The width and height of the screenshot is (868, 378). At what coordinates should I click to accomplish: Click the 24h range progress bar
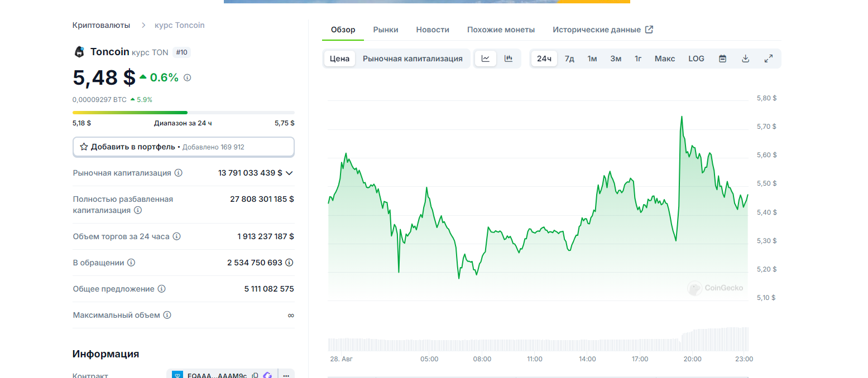pos(183,113)
